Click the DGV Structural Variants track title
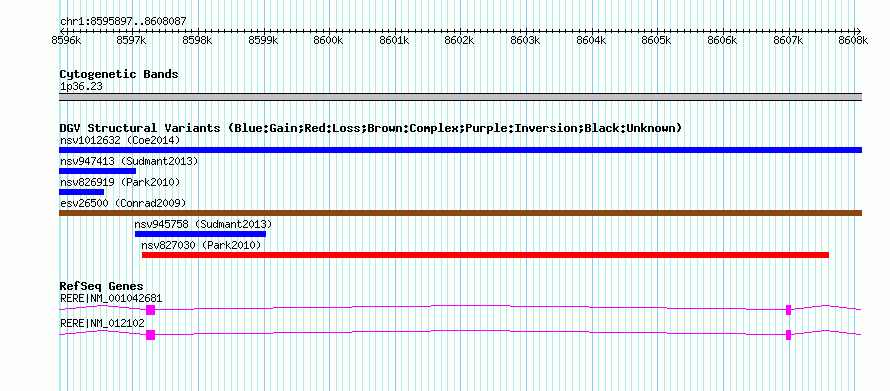The image size is (890, 391). point(371,128)
